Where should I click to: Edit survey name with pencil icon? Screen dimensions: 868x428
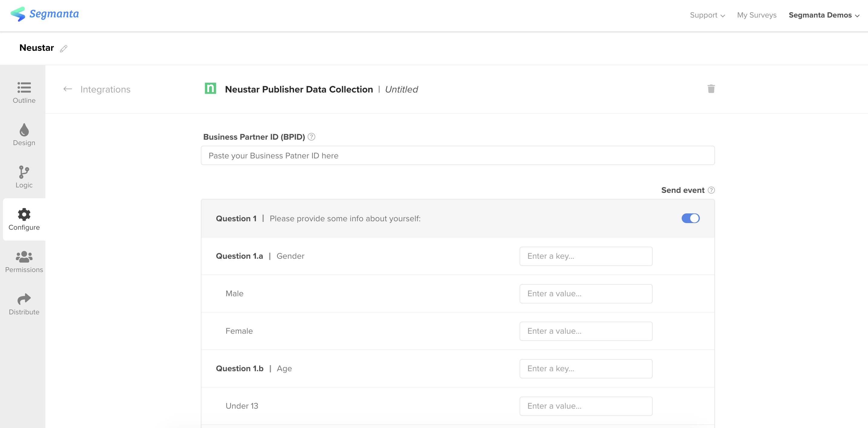click(64, 48)
